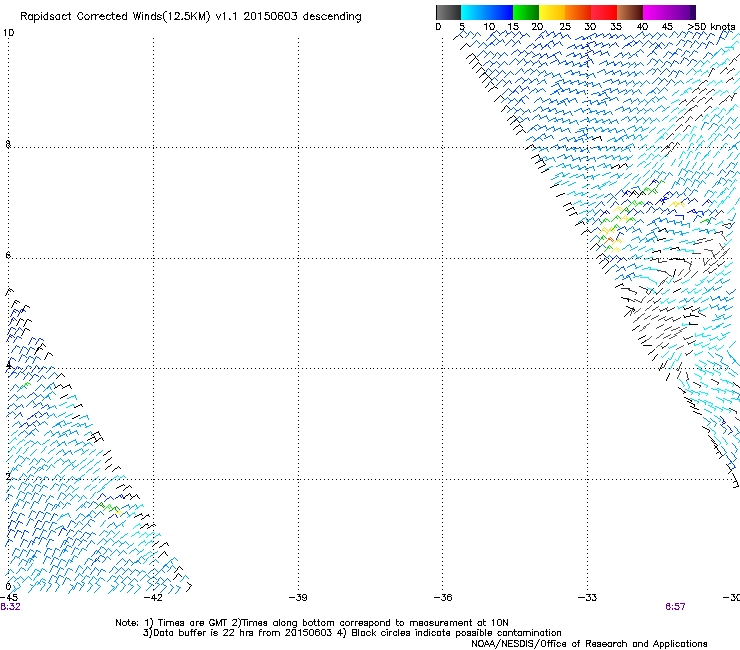
Task: Click the yellow 20-25 knots color swatch
Action: click(552, 12)
